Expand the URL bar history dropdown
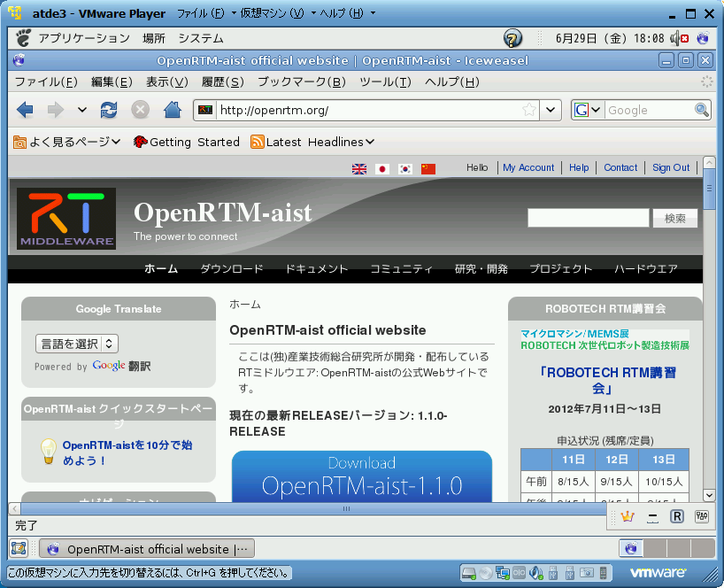The width and height of the screenshot is (724, 588). click(x=551, y=110)
